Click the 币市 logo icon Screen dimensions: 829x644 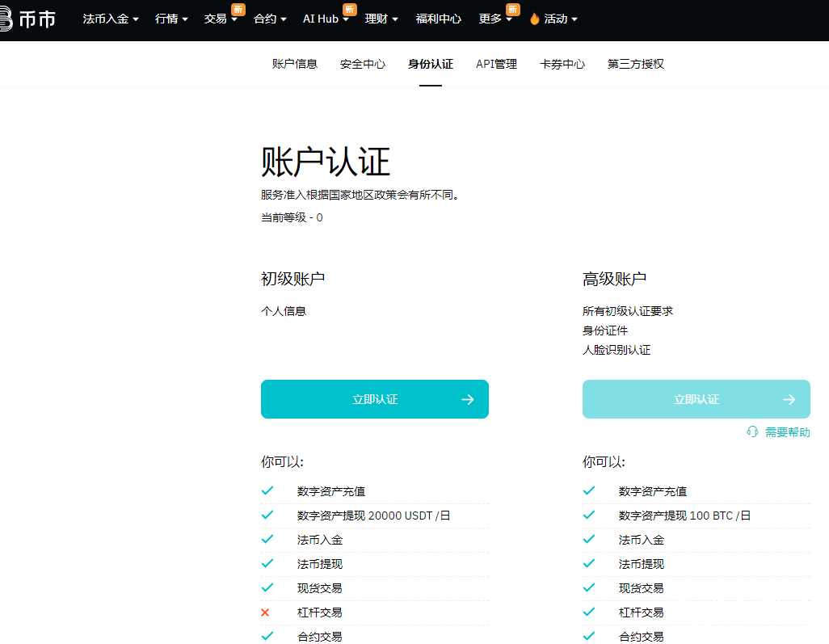(5, 19)
